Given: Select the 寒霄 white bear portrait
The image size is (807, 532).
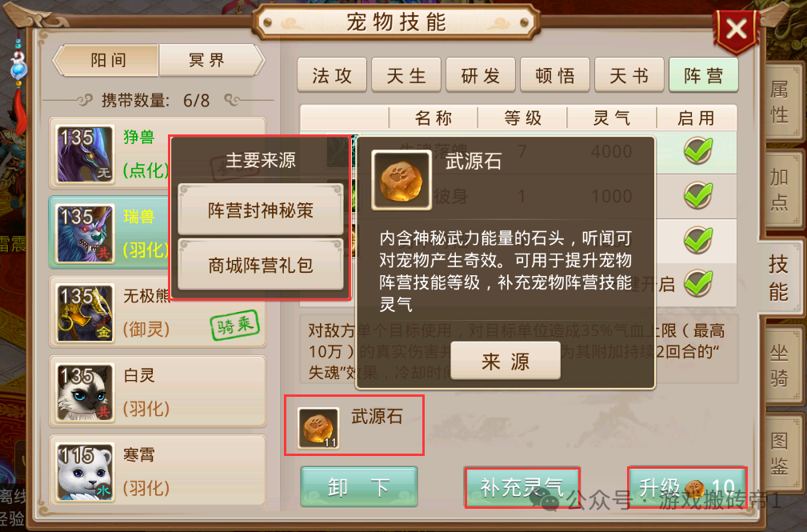Looking at the screenshot, I should [x=85, y=472].
